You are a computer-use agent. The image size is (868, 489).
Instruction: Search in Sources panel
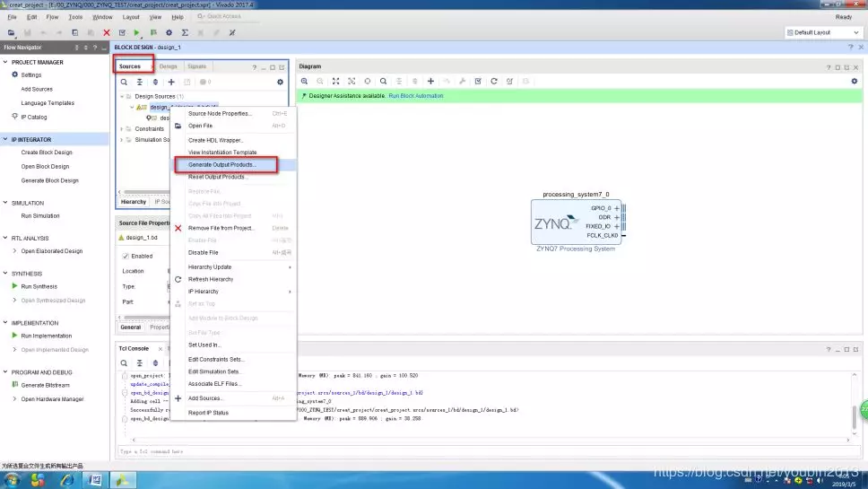pos(124,82)
